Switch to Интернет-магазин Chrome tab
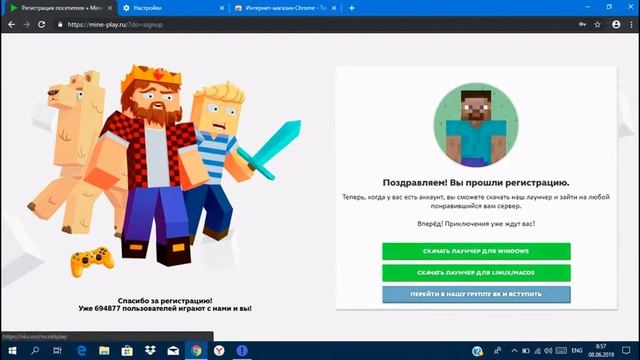Viewport: 640px width, 360px height. (285, 8)
